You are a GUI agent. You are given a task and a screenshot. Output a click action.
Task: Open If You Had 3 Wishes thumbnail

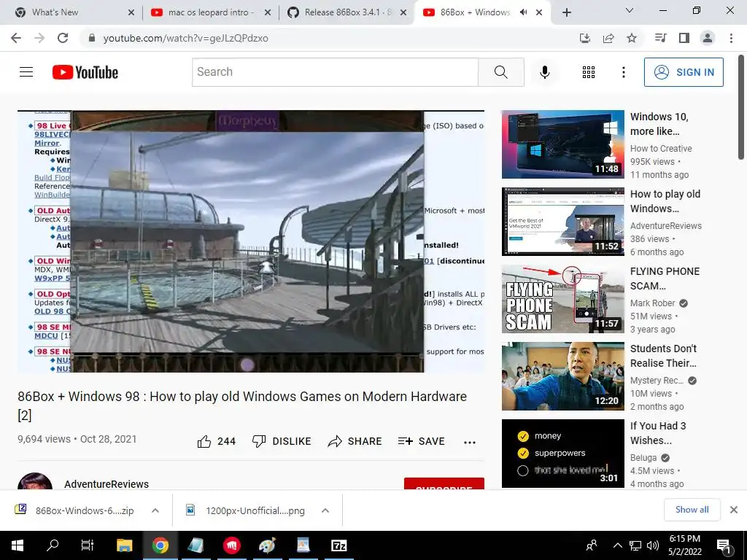click(562, 454)
